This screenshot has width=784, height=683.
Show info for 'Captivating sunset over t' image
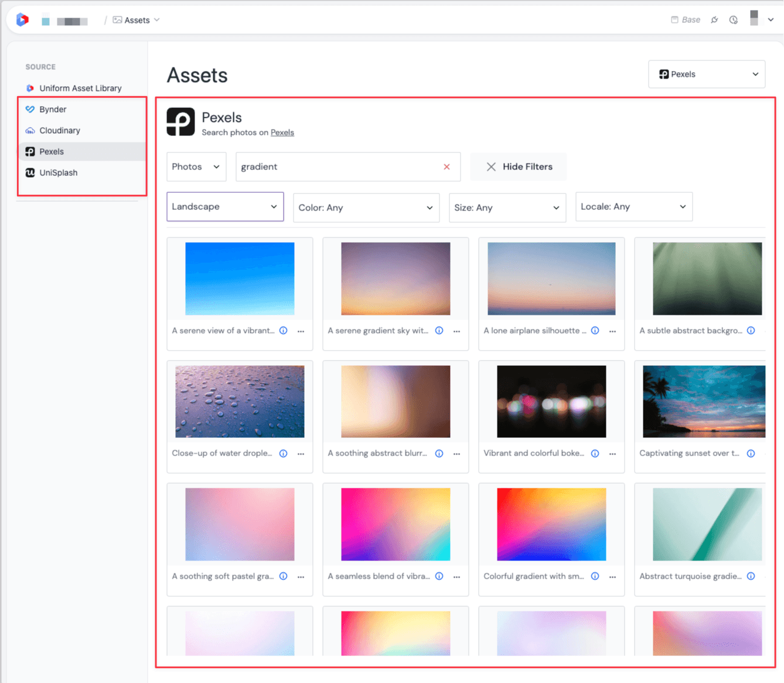[751, 453]
